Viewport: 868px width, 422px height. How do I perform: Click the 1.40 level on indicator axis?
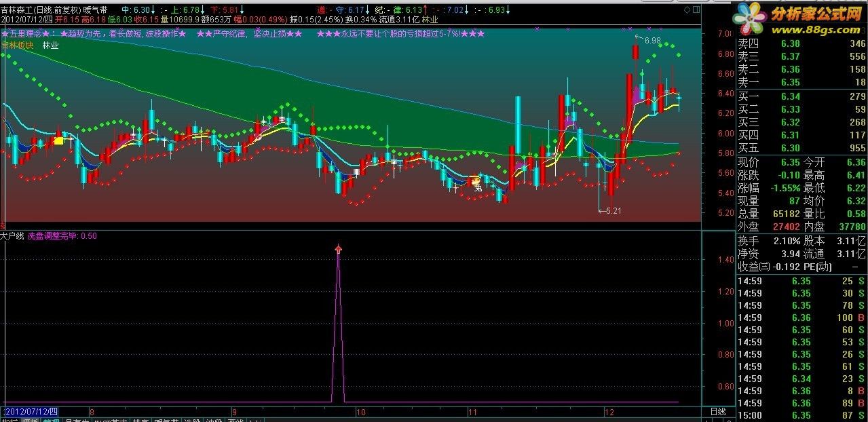pos(725,260)
